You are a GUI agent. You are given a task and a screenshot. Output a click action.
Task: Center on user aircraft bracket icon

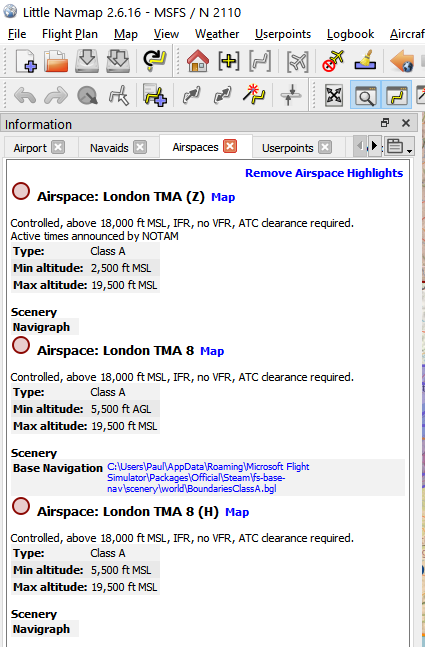(x=298, y=61)
